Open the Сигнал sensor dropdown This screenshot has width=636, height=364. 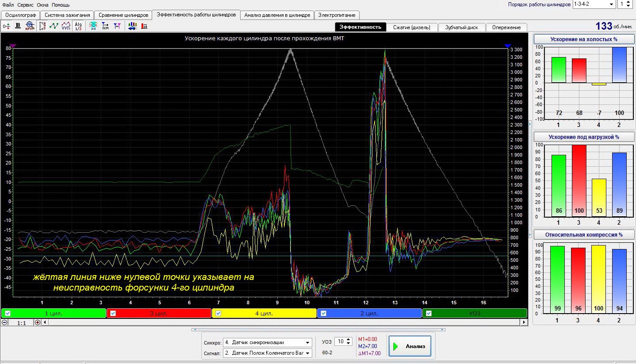pyautogui.click(x=308, y=353)
